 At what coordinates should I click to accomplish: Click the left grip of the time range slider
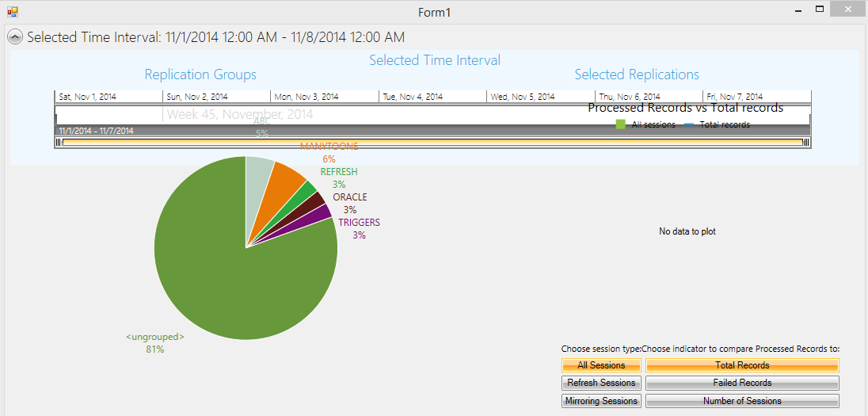tap(59, 143)
